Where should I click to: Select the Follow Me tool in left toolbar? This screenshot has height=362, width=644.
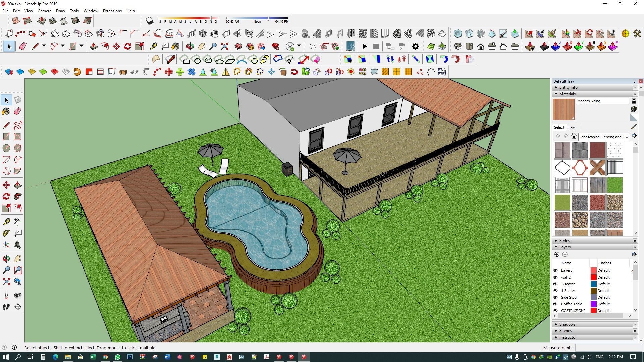(x=18, y=196)
